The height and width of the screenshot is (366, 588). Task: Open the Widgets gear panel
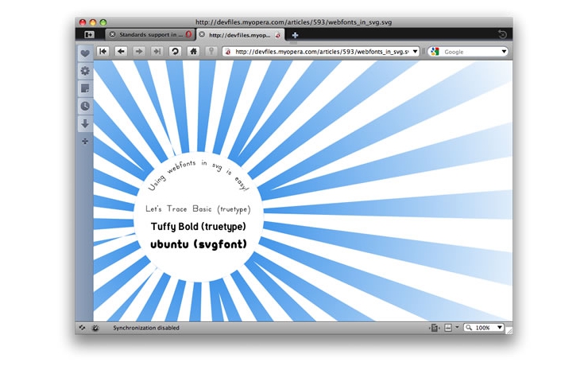tap(85, 71)
